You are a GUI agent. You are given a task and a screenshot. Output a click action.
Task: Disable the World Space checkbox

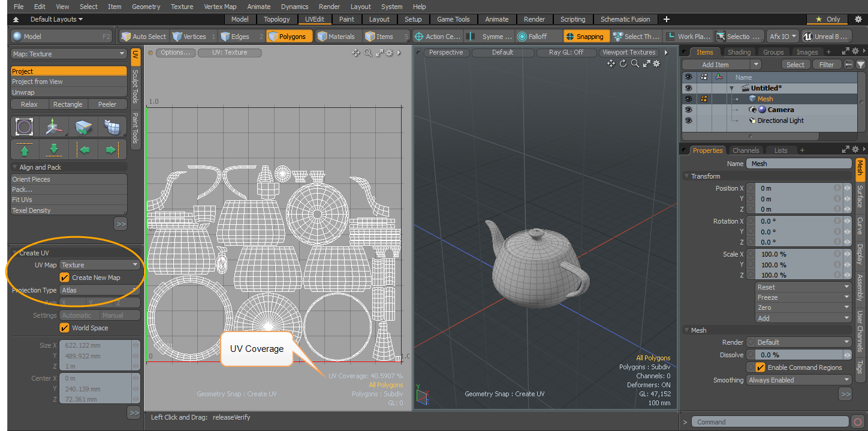pyautogui.click(x=65, y=328)
